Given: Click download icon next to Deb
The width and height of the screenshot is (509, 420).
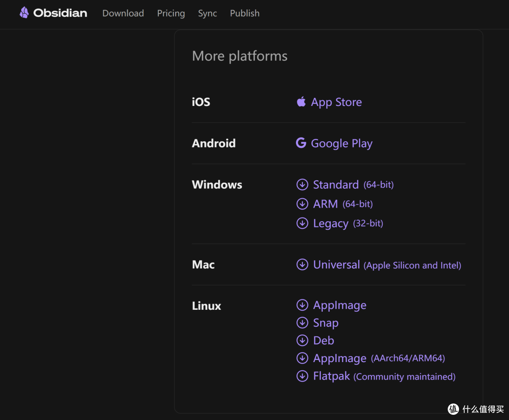Looking at the screenshot, I should (x=302, y=340).
